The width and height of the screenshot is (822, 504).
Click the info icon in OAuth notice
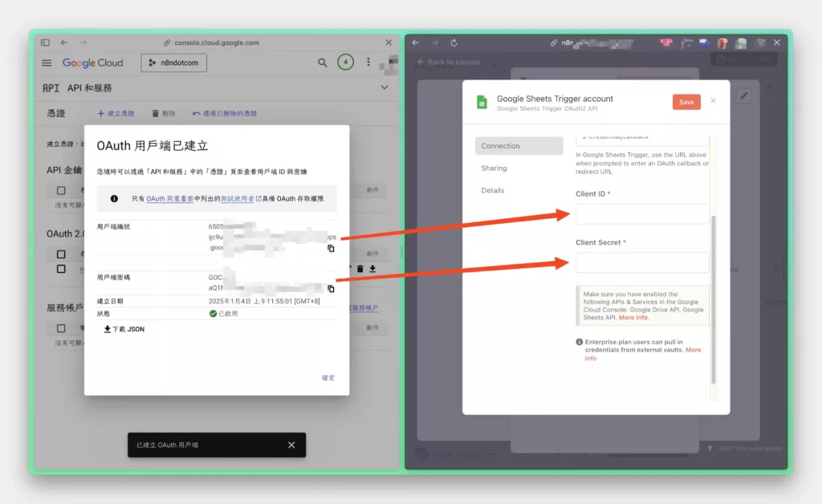pyautogui.click(x=114, y=198)
